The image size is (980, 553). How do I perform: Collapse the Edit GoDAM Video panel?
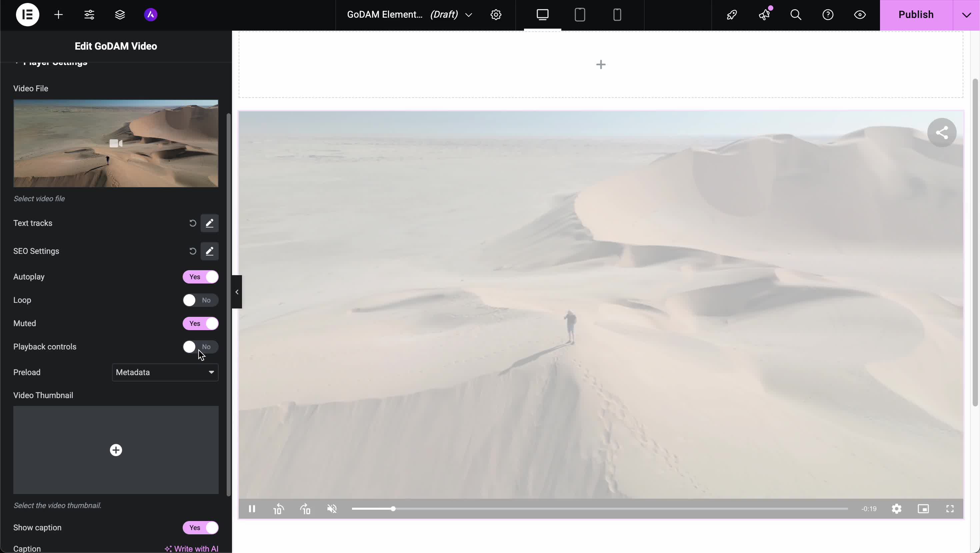pyautogui.click(x=237, y=292)
